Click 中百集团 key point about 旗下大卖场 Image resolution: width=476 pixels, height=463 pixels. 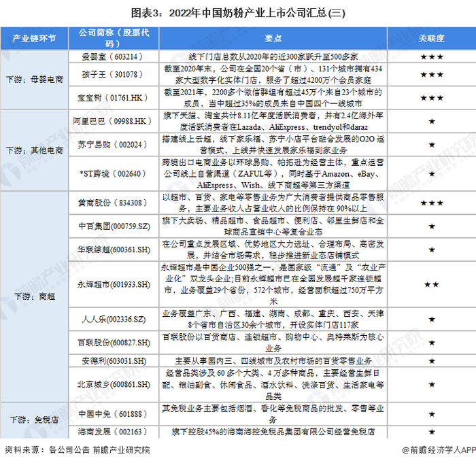coord(273,226)
